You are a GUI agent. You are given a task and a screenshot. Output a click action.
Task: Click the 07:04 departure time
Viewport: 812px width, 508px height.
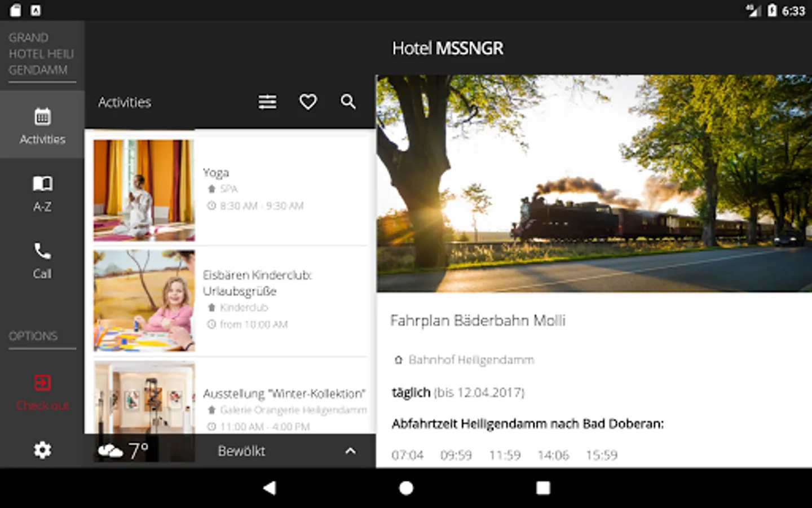(407, 455)
